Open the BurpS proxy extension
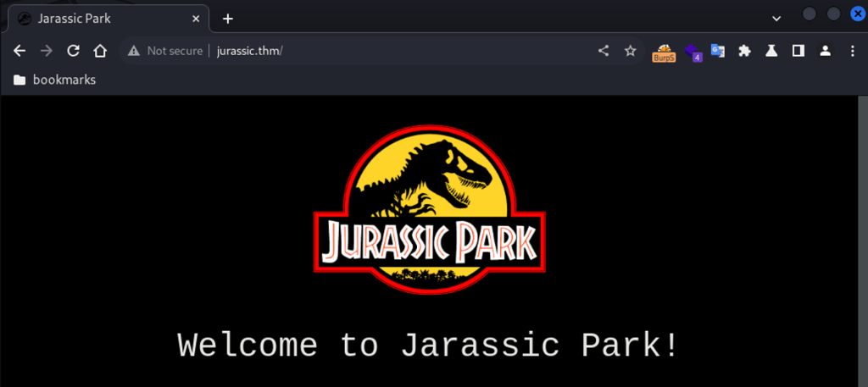The height and width of the screenshot is (387, 868). click(664, 52)
